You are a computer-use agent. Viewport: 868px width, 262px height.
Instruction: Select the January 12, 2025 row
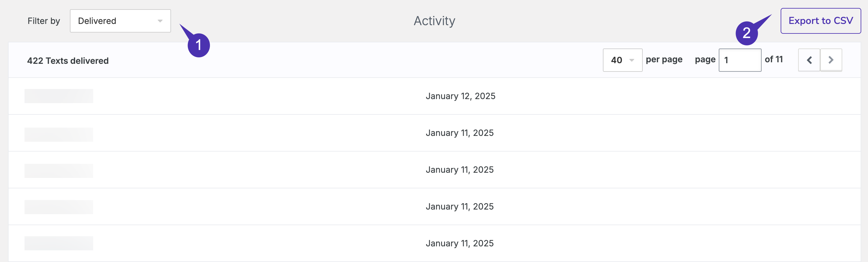(434, 96)
